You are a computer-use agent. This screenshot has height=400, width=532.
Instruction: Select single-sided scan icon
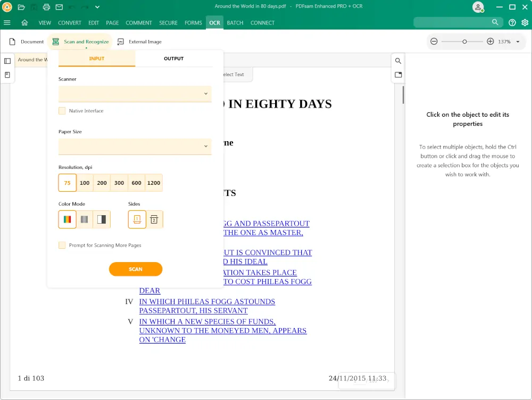click(x=137, y=219)
